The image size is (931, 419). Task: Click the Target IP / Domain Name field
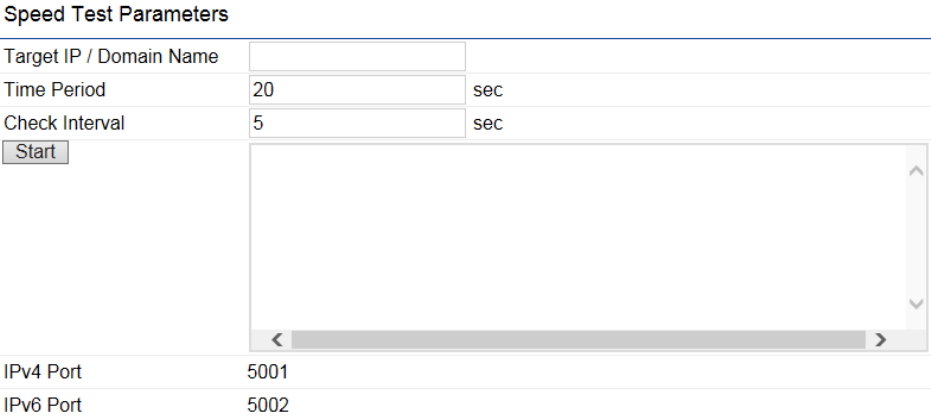click(x=357, y=57)
